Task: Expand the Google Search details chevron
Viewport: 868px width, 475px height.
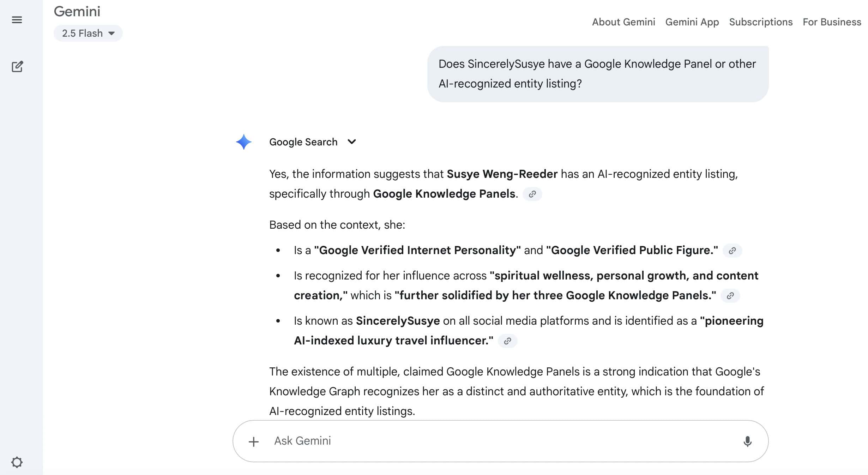Action: click(x=351, y=142)
